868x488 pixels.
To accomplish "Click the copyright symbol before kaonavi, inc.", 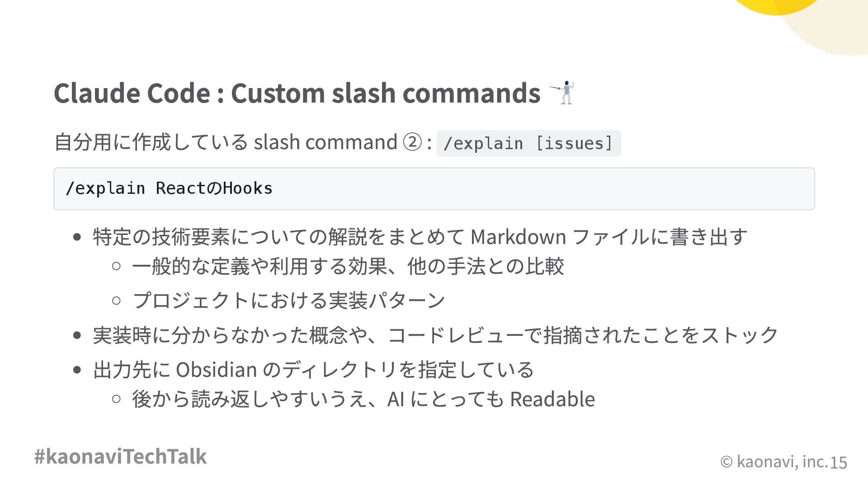I will point(726,462).
